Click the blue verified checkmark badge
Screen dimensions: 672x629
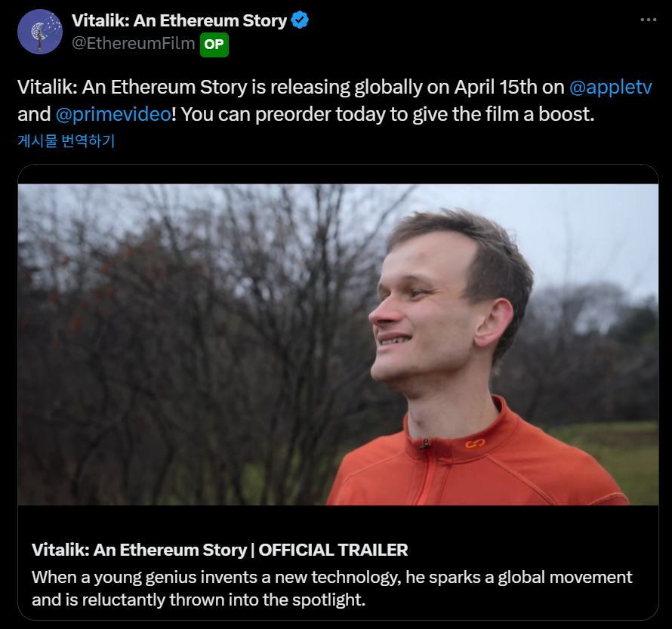point(300,20)
